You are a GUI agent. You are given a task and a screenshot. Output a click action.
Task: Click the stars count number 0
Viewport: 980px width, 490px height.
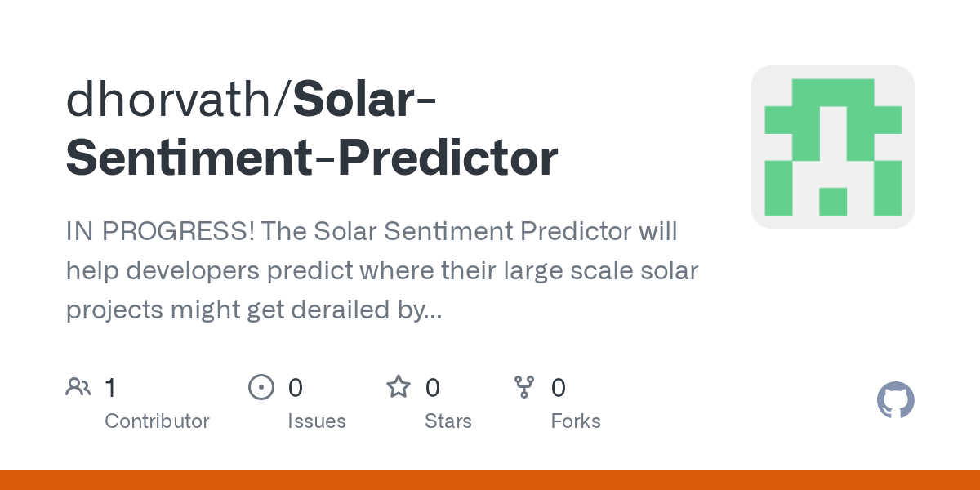(433, 387)
